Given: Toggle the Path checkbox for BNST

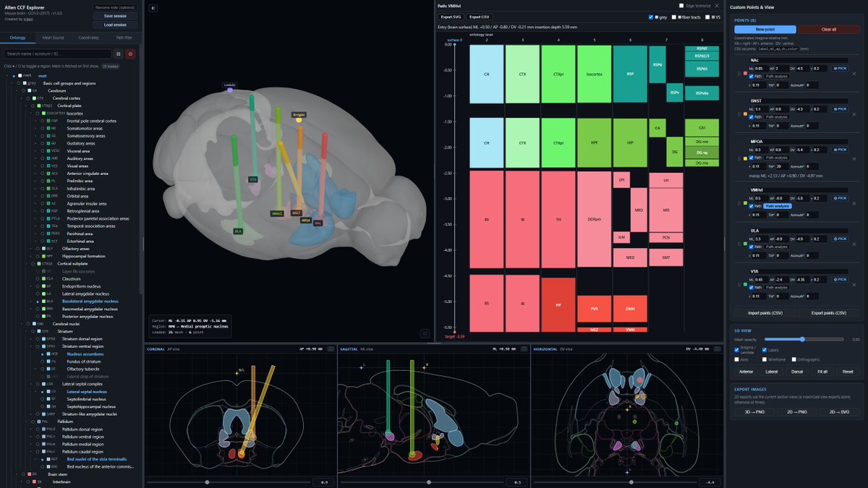Looking at the screenshot, I should [751, 117].
